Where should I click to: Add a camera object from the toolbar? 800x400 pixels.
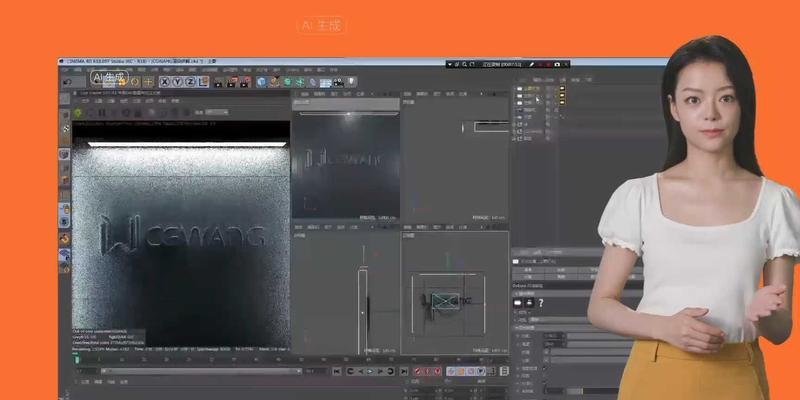(x=338, y=82)
